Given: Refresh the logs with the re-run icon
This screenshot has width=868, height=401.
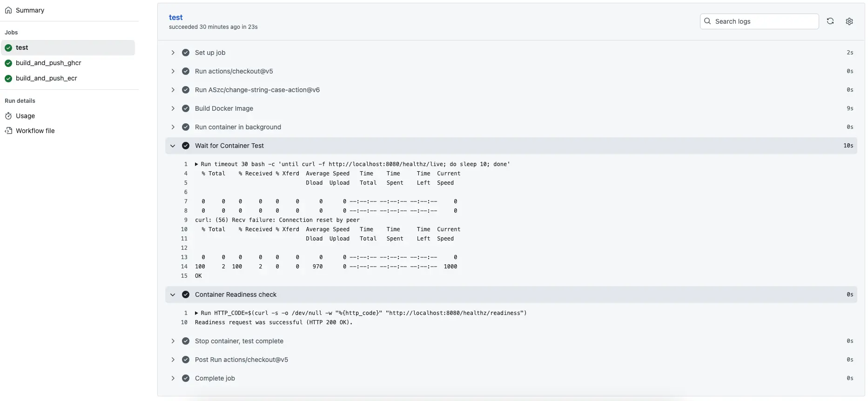Looking at the screenshot, I should click(830, 21).
